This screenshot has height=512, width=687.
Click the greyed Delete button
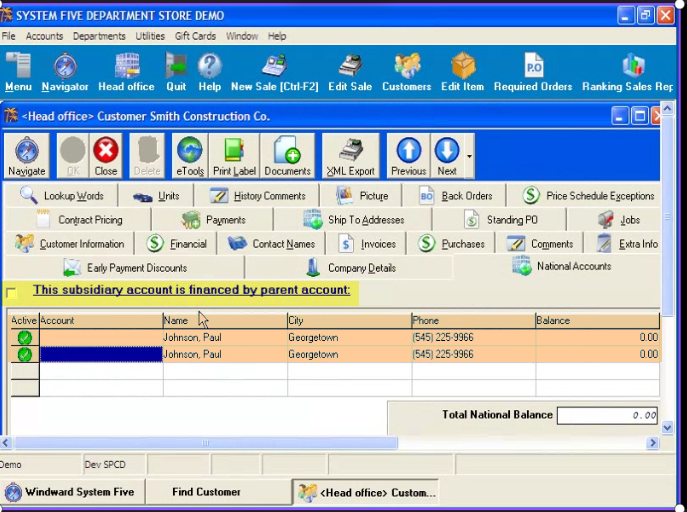tap(147, 156)
